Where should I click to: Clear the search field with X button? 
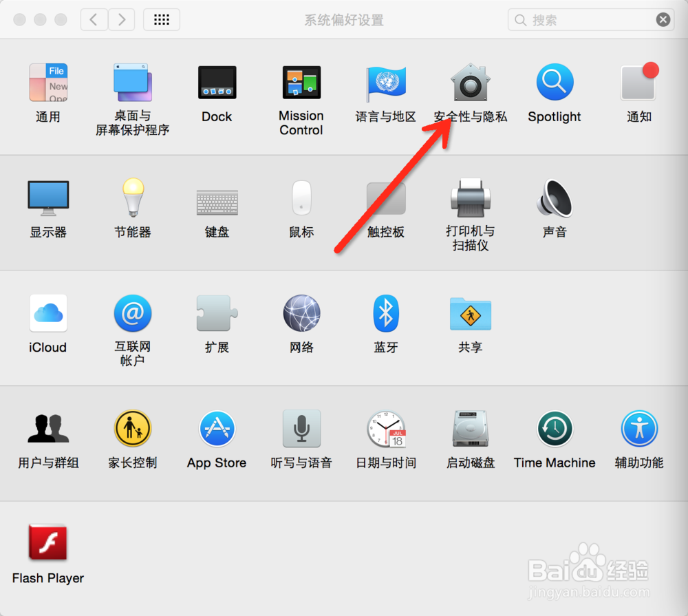(x=663, y=20)
